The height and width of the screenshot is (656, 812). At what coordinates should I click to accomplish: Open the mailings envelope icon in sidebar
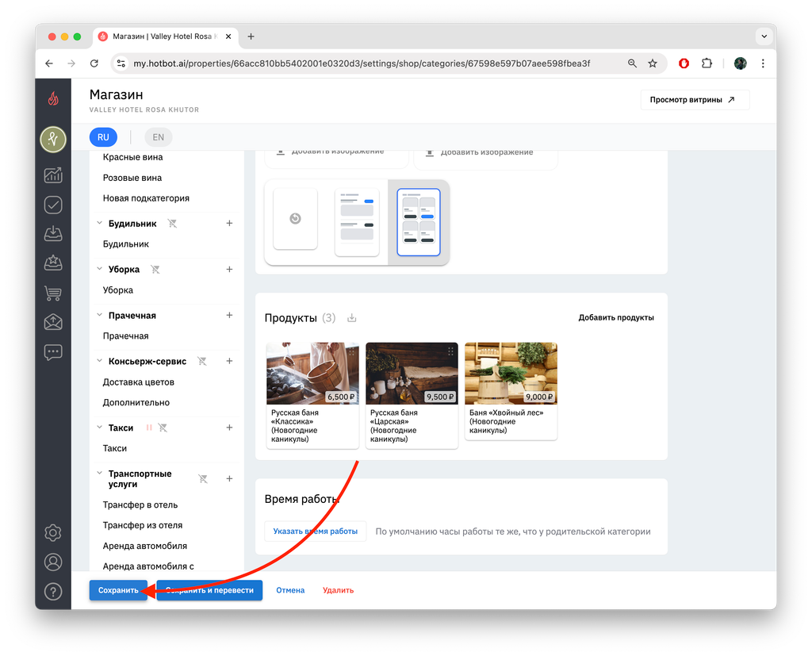pyautogui.click(x=53, y=322)
